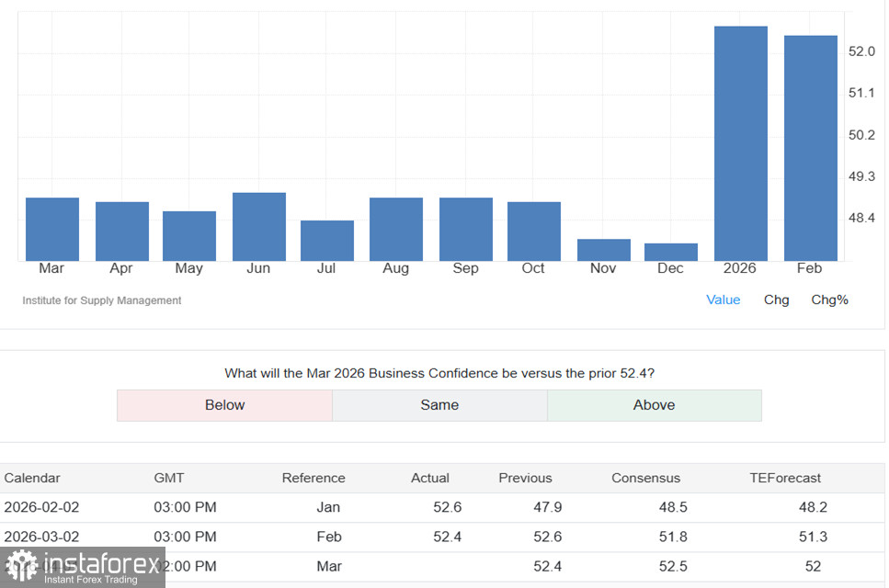
Task: Switch chart to Chg view
Action: pos(776,300)
